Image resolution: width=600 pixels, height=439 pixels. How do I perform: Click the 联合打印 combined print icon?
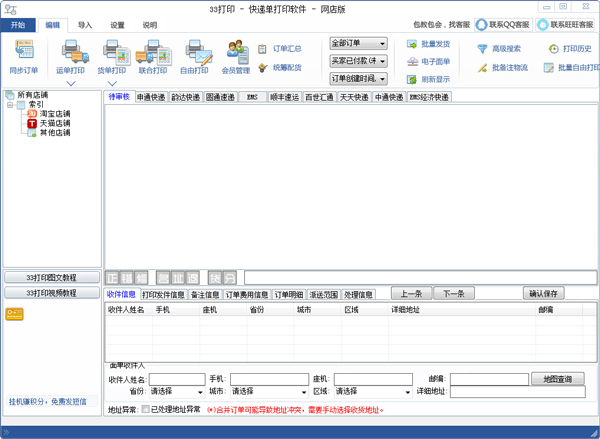coord(153,51)
